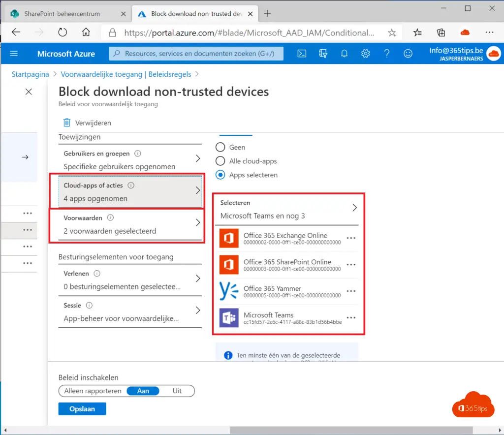Image resolution: width=504 pixels, height=435 pixels.
Task: Expand Gebruikers en groepen section
Action: point(130,160)
